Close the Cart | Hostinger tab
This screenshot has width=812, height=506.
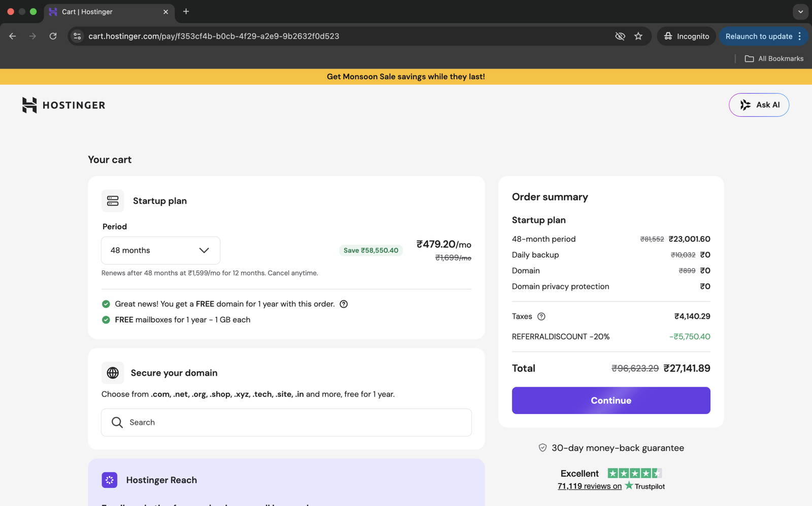click(165, 12)
